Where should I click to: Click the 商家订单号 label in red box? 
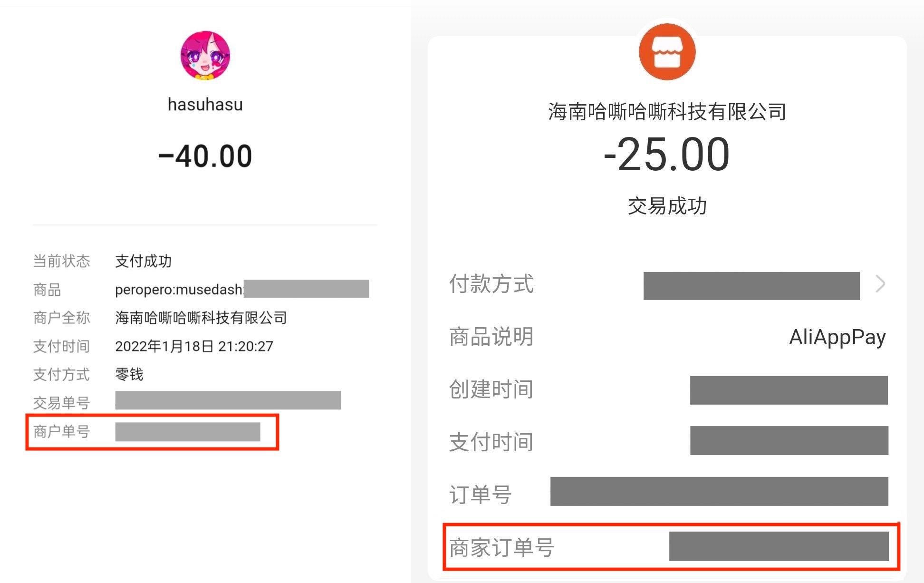tap(501, 547)
